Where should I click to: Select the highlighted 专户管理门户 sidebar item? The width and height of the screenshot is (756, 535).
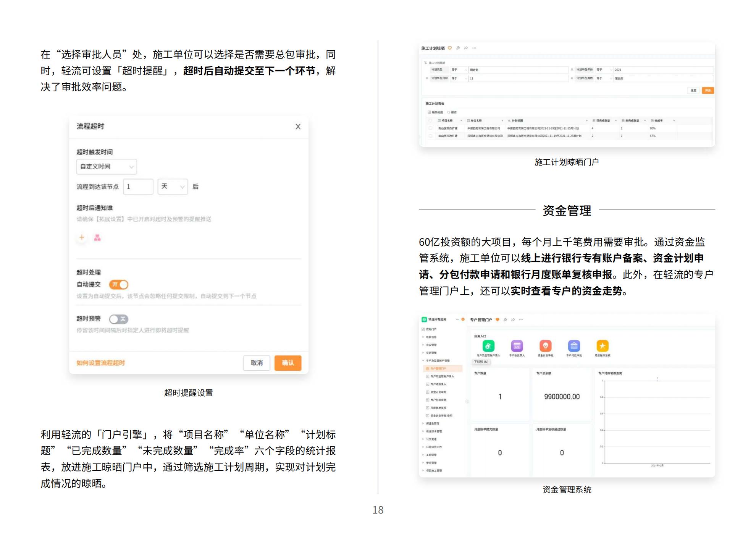point(443,369)
